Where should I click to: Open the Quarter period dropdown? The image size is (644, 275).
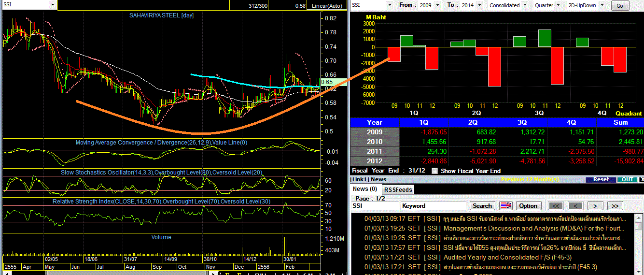559,5
